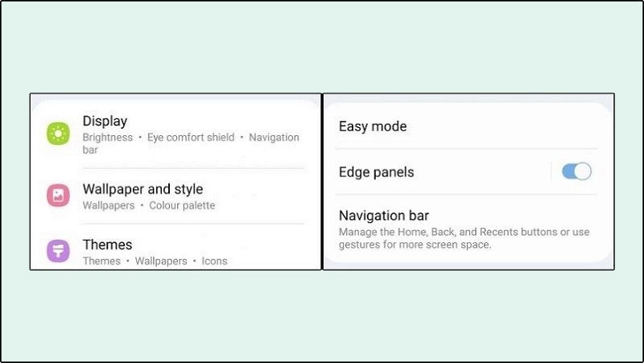Click the Navigation bar description text

[464, 237]
